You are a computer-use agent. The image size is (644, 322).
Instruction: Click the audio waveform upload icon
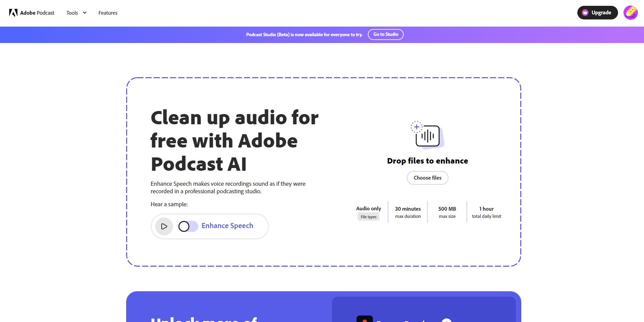point(427,135)
